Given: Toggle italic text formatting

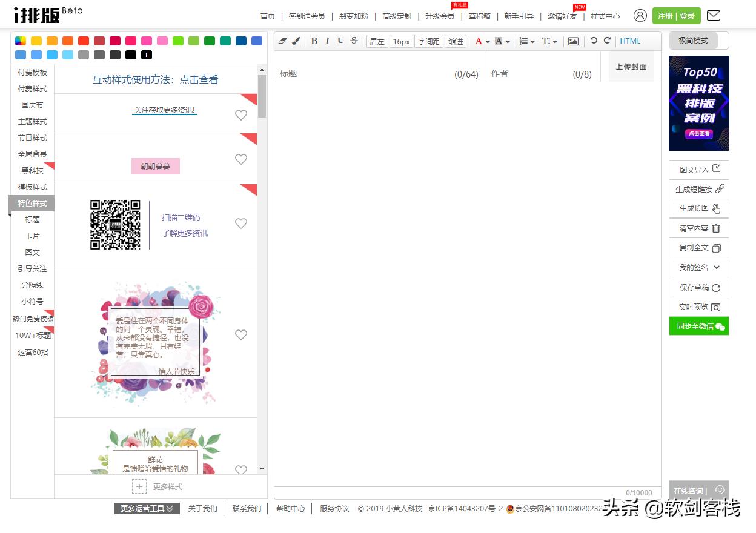Looking at the screenshot, I should pyautogui.click(x=327, y=41).
